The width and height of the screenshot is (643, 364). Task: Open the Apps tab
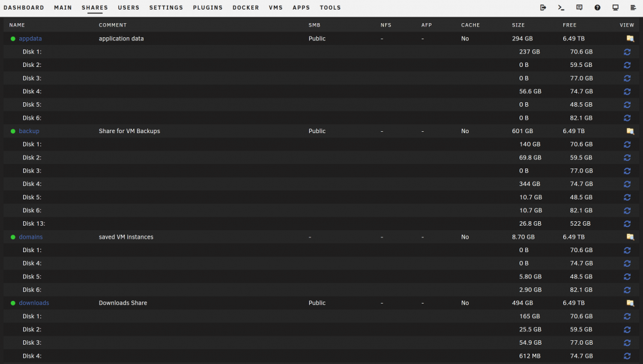point(302,7)
